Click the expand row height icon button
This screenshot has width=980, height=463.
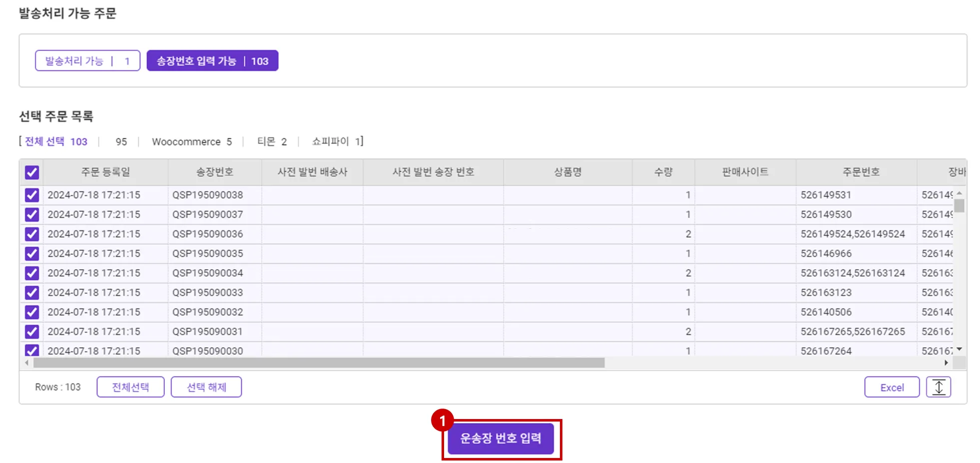coord(938,387)
